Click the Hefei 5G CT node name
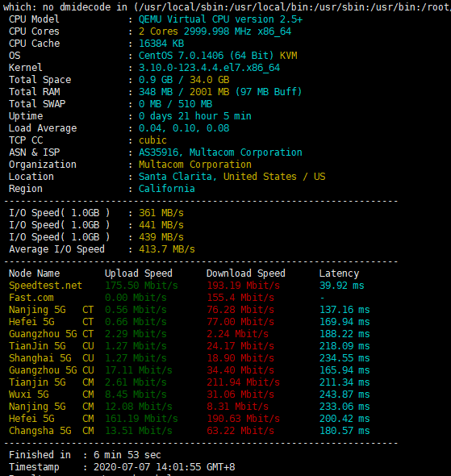Image resolution: width=451 pixels, height=476 pixels. [51, 322]
